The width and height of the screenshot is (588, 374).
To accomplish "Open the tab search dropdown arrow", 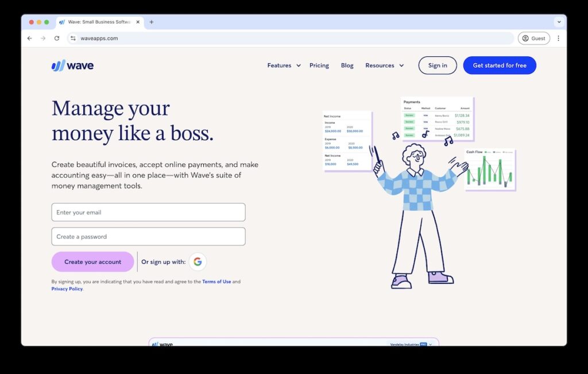I will point(559,22).
